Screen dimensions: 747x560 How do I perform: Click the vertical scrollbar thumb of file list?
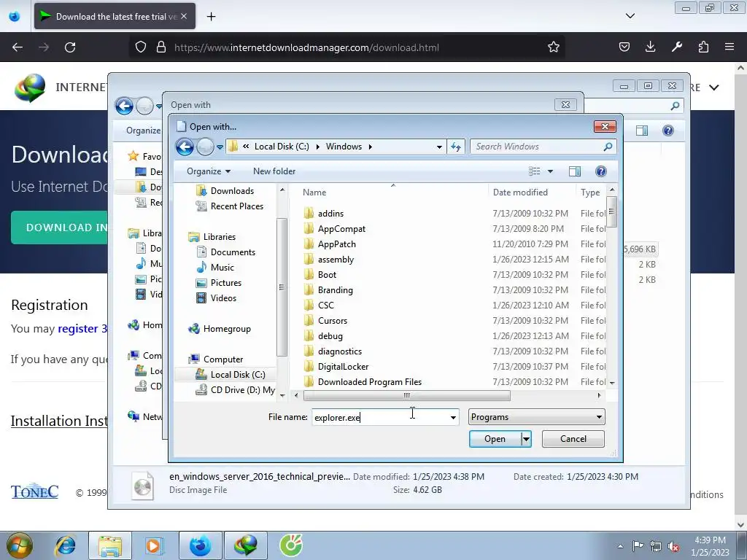612,212
